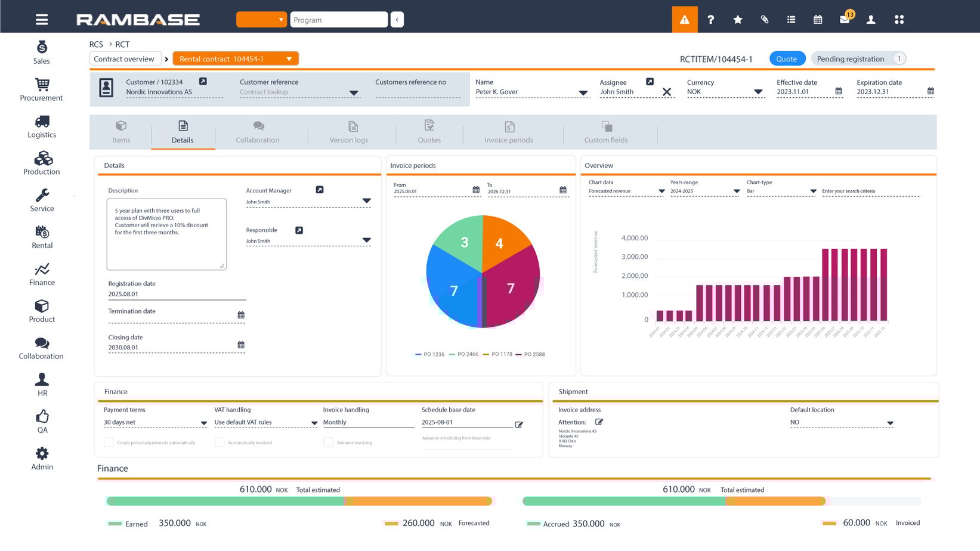Open the Logistics section
The width and height of the screenshot is (980, 551).
coord(41,126)
